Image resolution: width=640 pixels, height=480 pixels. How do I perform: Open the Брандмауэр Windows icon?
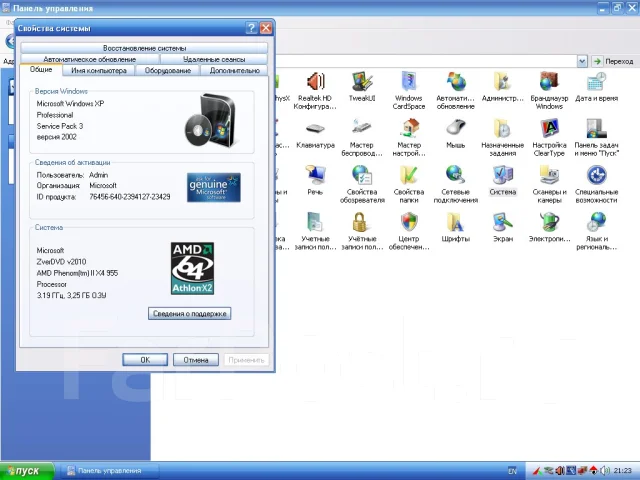tap(549, 91)
